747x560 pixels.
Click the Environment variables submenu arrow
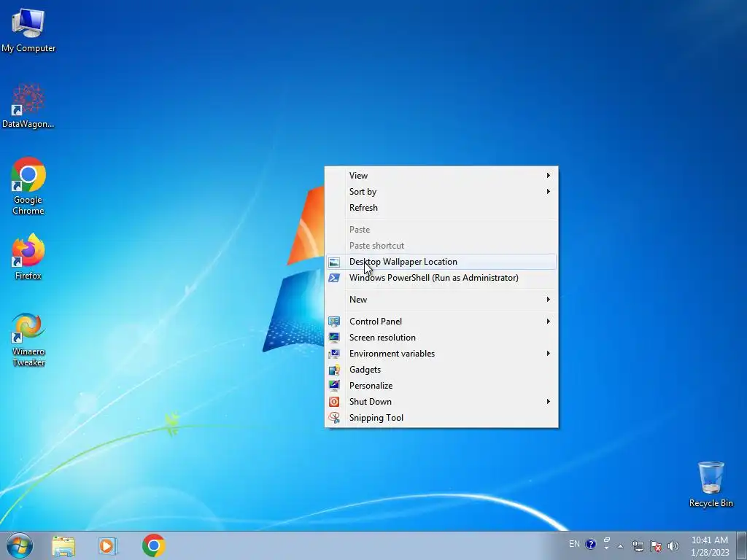tap(549, 354)
